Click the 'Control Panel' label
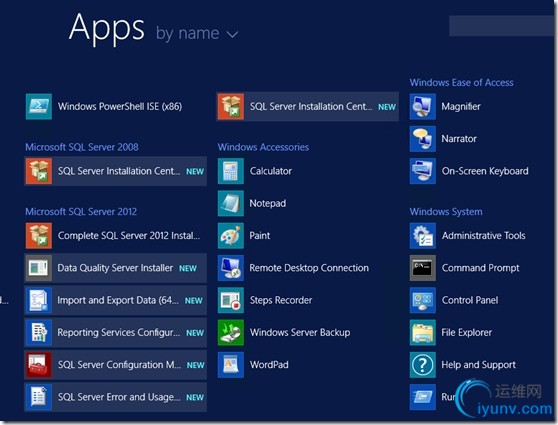The image size is (558, 425). pyautogui.click(x=470, y=300)
